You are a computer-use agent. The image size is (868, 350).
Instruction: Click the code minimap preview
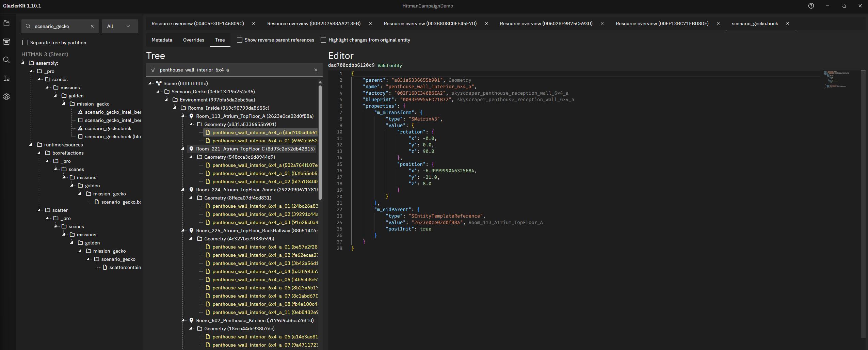click(836, 80)
